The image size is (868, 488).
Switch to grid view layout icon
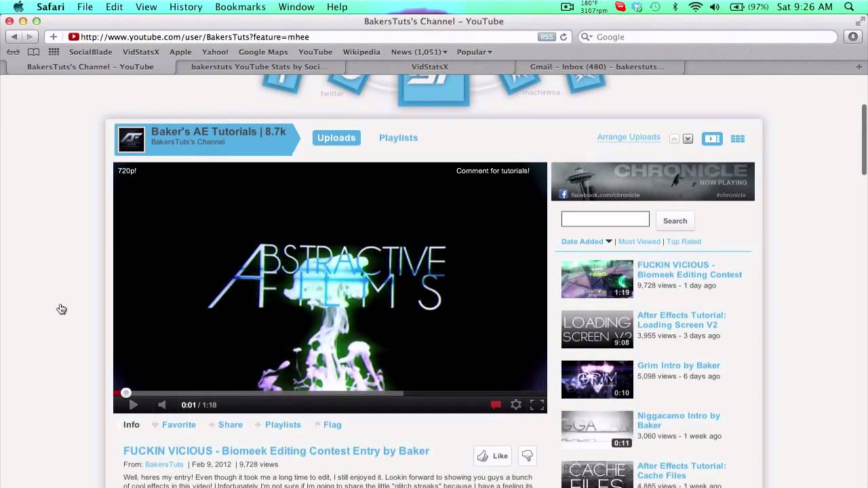pyautogui.click(x=738, y=138)
